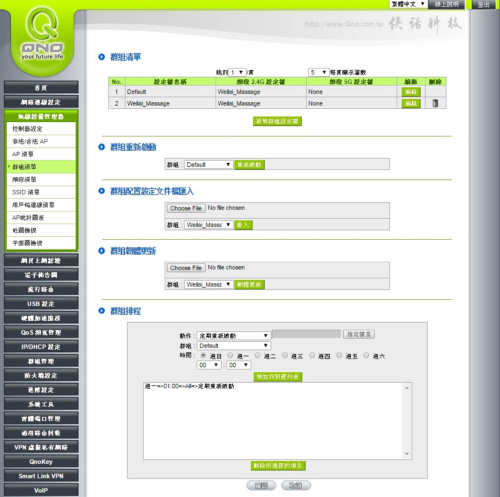The image size is (500, 497).
Task: Select the 週一 radio button
Action: coord(230,355)
